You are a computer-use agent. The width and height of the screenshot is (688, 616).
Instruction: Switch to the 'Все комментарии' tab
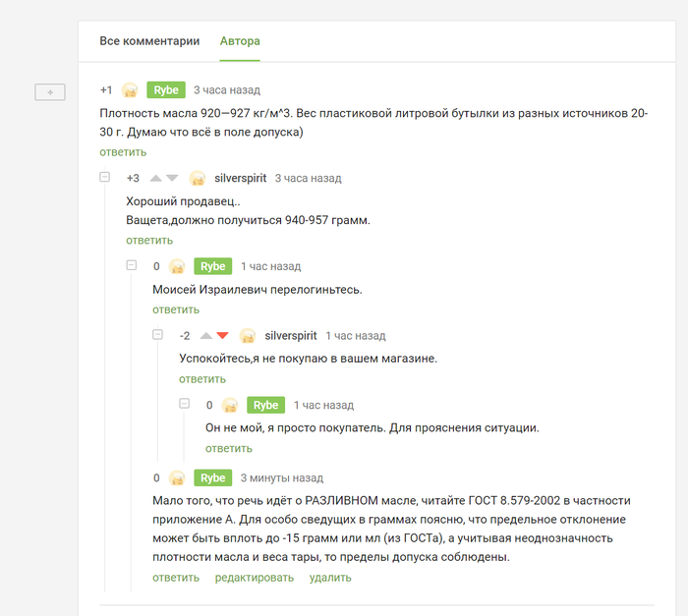click(149, 41)
